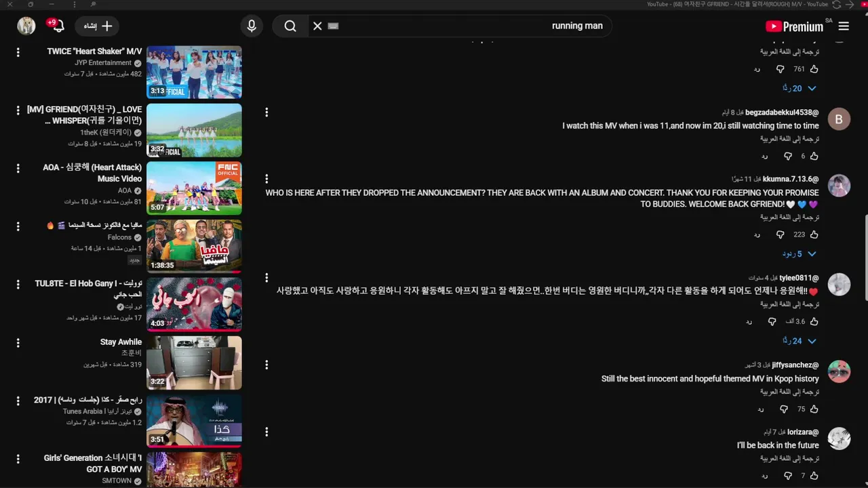Expand the 20 replies thread
Viewport: 868px width, 488px height.
pyautogui.click(x=800, y=88)
